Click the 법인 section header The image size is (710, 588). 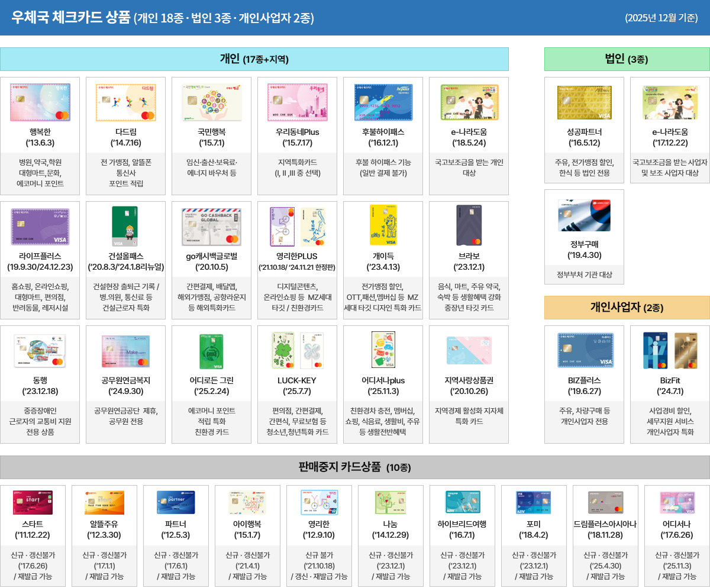626,59
